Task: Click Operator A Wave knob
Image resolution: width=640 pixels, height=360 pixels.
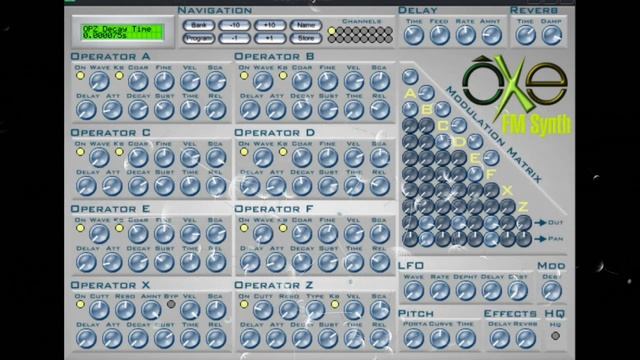Action: (99, 82)
